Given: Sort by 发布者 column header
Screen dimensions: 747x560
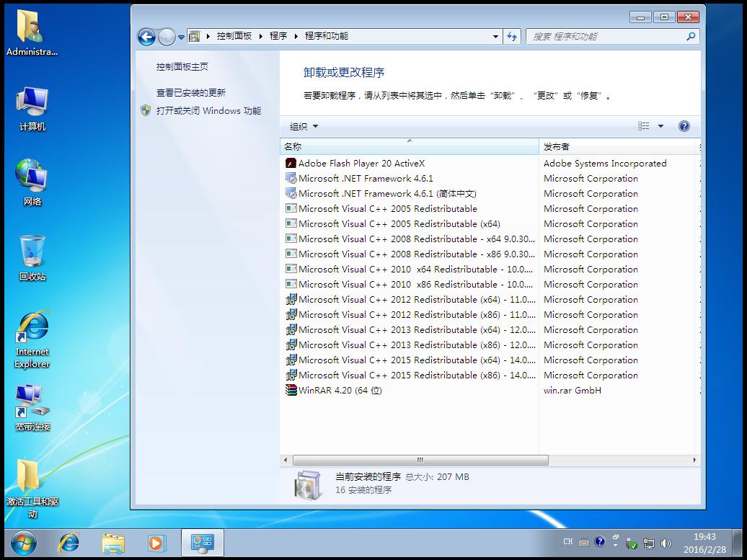Looking at the screenshot, I should (x=619, y=147).
